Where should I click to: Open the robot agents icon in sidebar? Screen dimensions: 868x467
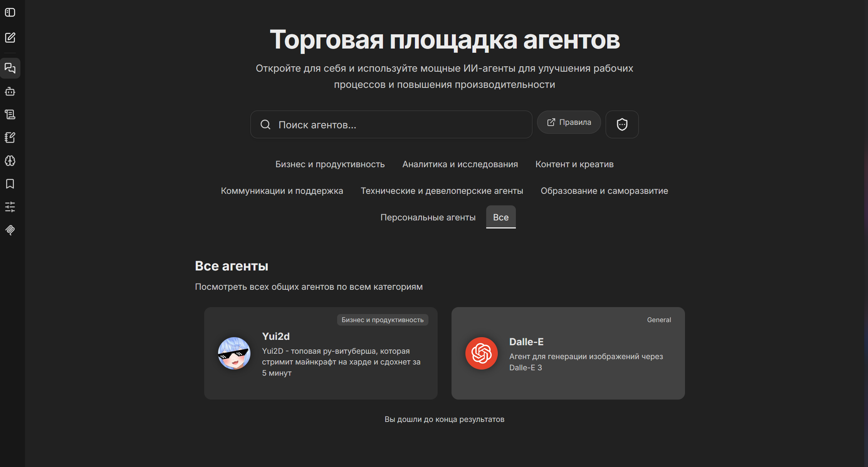pos(10,91)
